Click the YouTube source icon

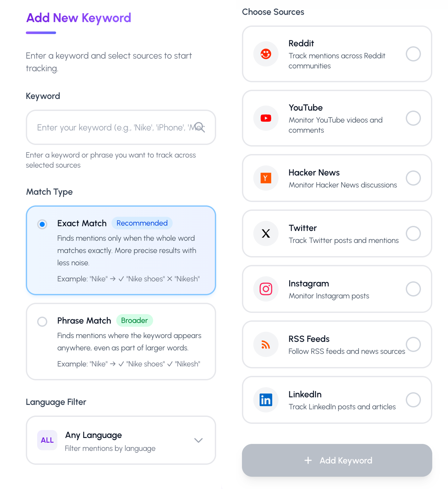266,118
